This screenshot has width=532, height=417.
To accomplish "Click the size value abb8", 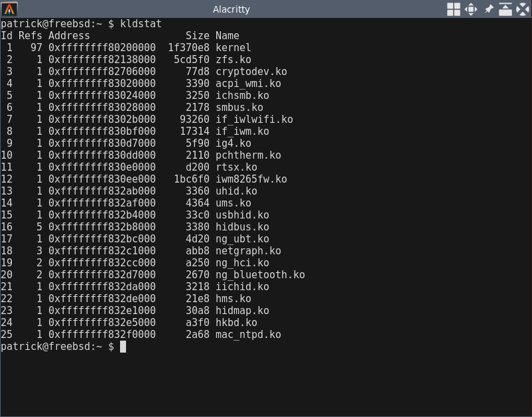I will point(198,251).
